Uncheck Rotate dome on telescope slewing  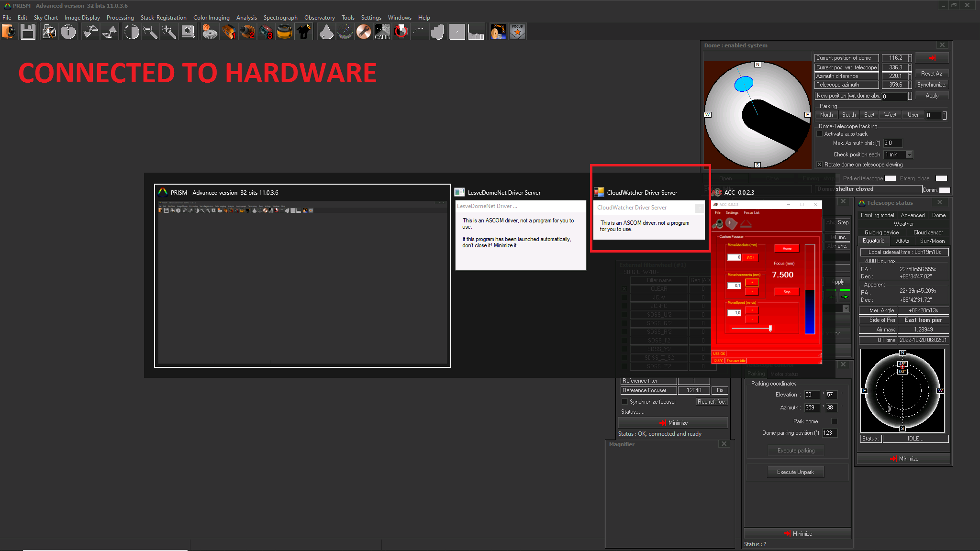coord(820,165)
